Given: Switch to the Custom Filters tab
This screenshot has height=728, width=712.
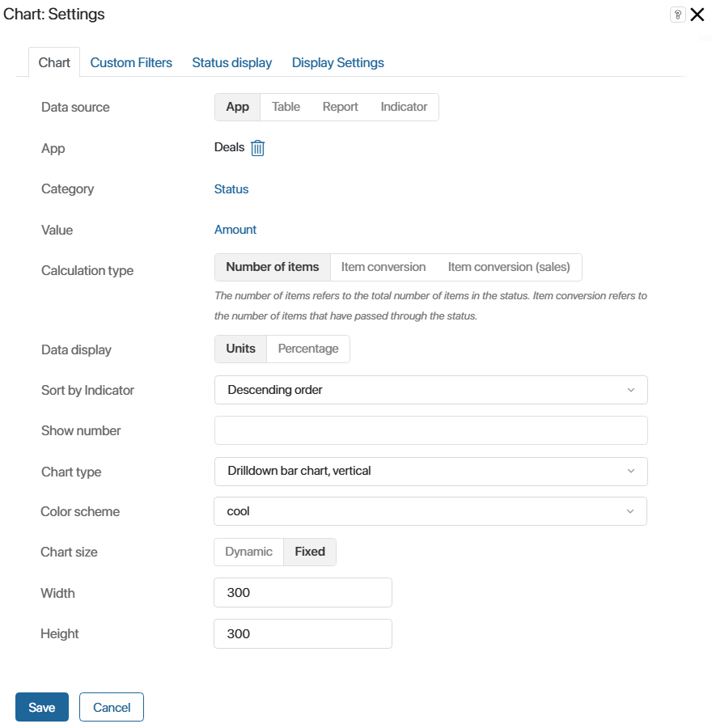Looking at the screenshot, I should [x=131, y=62].
